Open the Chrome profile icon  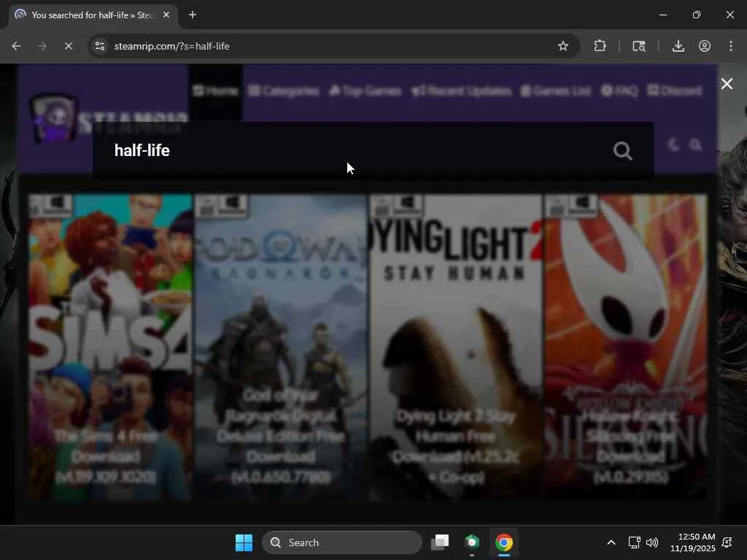[705, 46]
